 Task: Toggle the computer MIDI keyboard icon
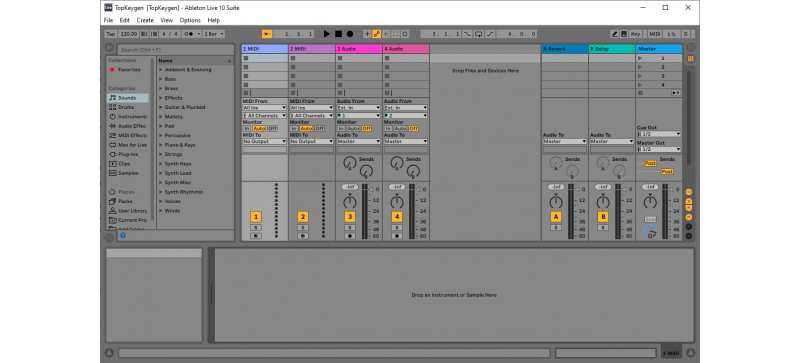pos(623,34)
